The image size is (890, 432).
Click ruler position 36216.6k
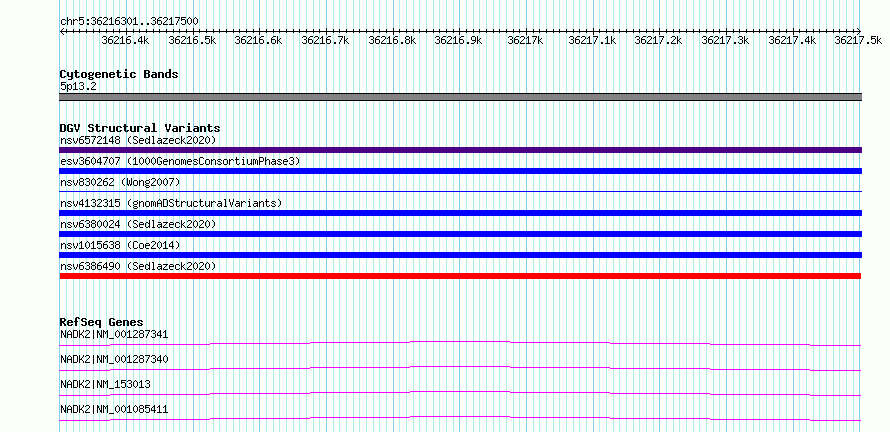coord(259,40)
